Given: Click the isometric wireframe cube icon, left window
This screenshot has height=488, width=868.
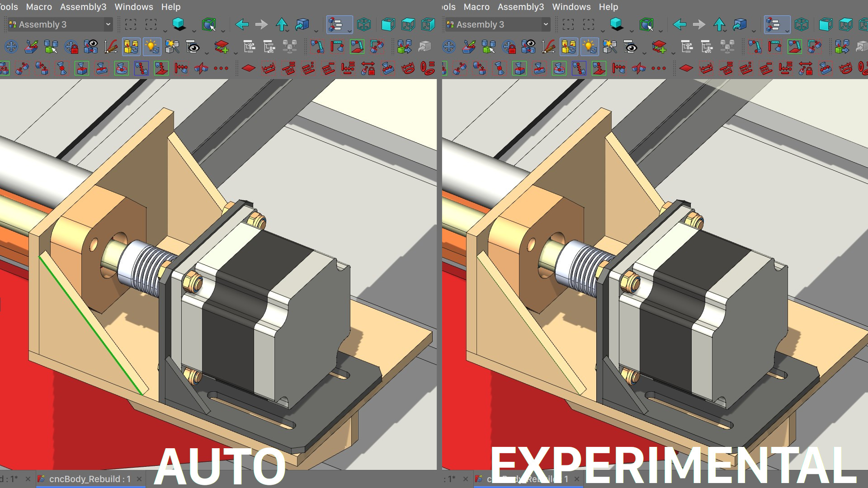Looking at the screenshot, I should (x=364, y=24).
